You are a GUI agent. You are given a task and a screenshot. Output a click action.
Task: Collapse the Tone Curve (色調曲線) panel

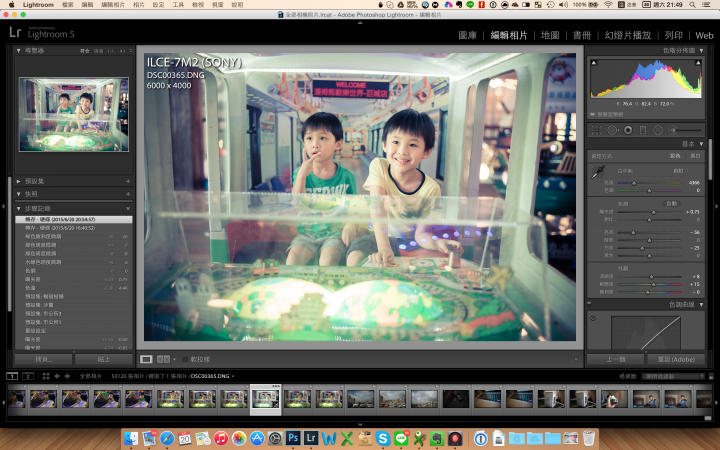point(701,304)
